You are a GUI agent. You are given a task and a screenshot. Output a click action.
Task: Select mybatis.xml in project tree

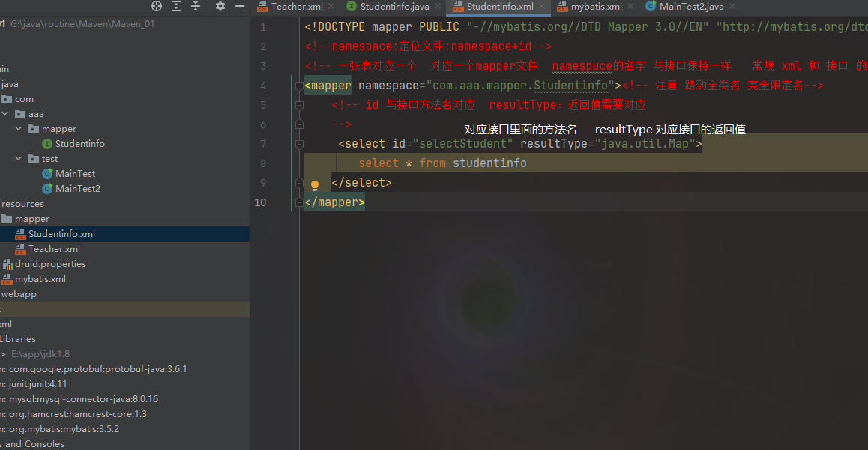click(x=40, y=279)
